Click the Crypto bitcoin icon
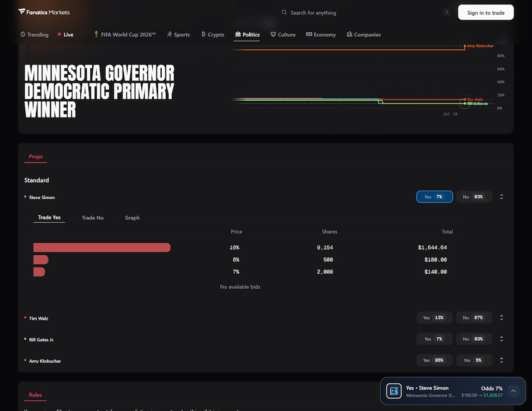Viewport: 532px width, 411px height. coord(203,34)
